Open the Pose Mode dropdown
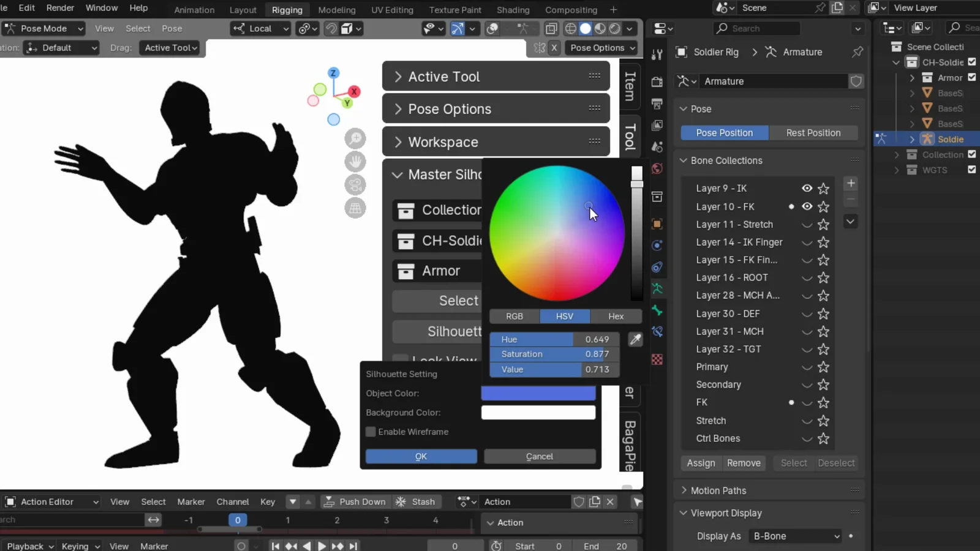Image resolution: width=980 pixels, height=551 pixels. click(x=43, y=28)
